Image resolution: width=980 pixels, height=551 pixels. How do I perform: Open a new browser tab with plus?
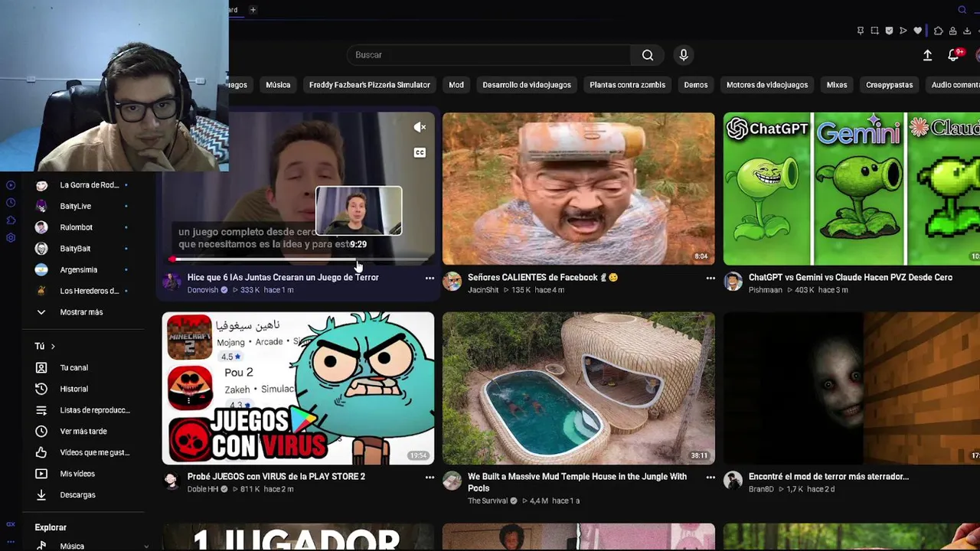point(253,10)
